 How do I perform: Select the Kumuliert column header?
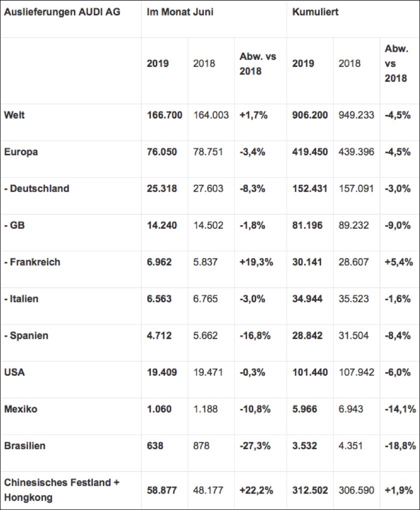315,12
